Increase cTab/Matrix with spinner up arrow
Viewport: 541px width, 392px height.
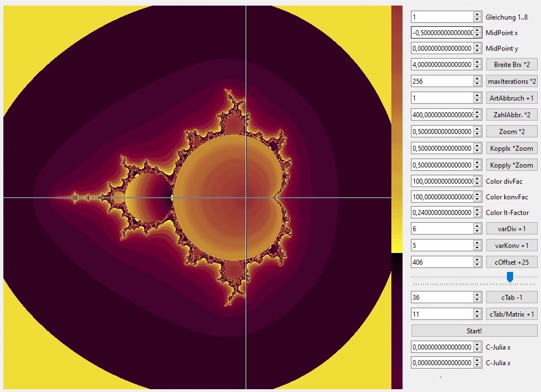[x=477, y=311]
